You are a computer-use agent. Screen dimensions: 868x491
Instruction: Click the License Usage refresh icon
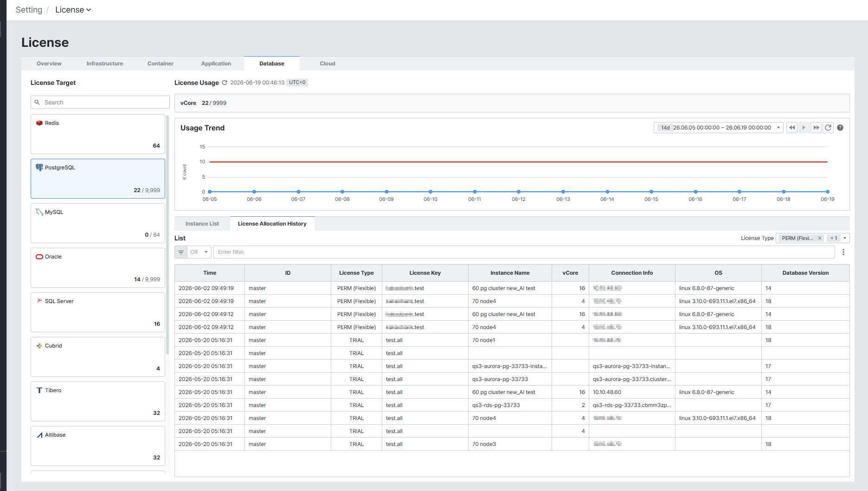(x=225, y=83)
